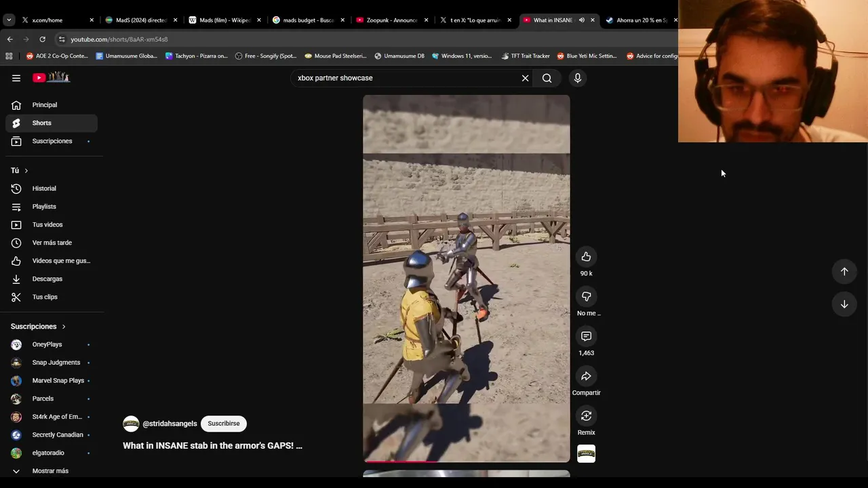This screenshot has height=488, width=868.
Task: Open Umamusume Global bookmark
Action: [x=127, y=56]
